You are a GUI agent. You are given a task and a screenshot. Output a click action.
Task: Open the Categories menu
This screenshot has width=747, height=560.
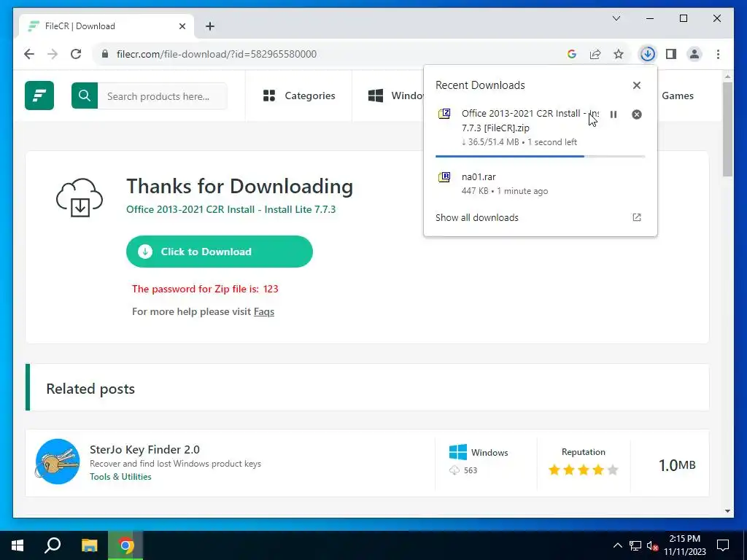(x=299, y=96)
